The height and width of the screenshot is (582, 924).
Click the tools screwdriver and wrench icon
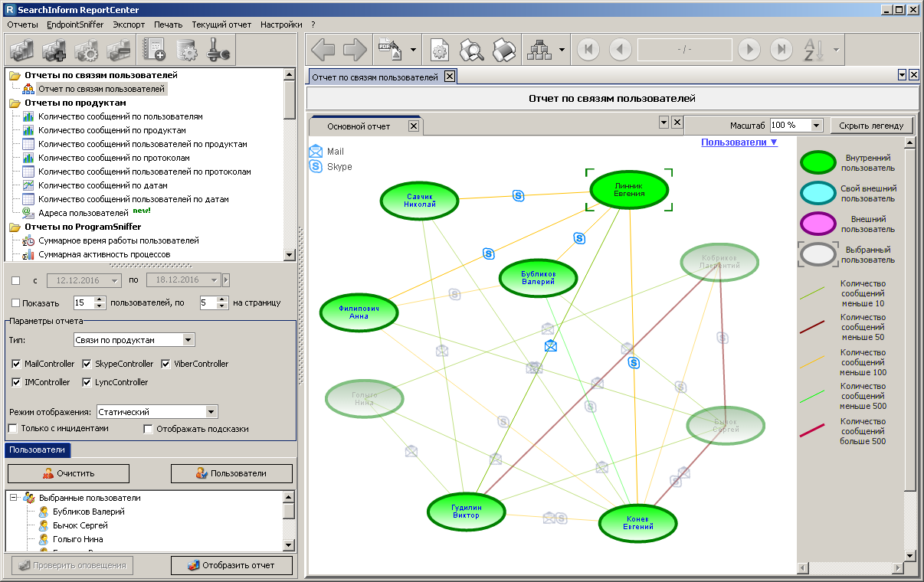[x=218, y=51]
